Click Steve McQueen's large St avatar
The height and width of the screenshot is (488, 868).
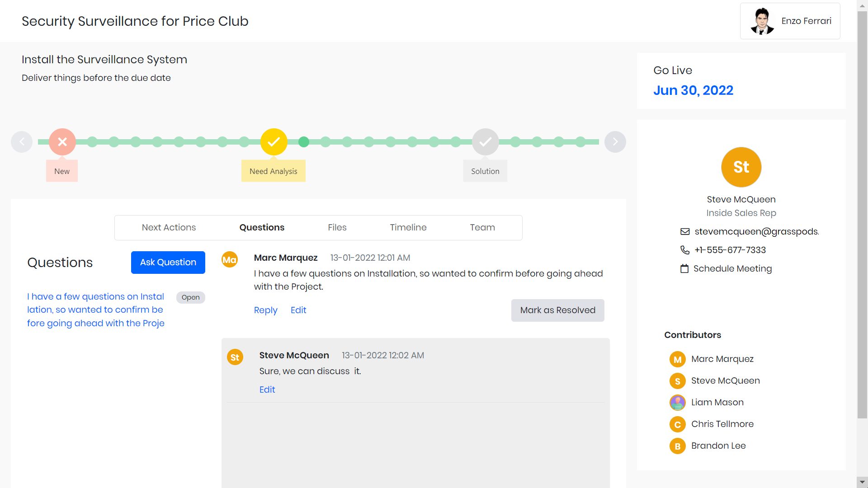(741, 167)
